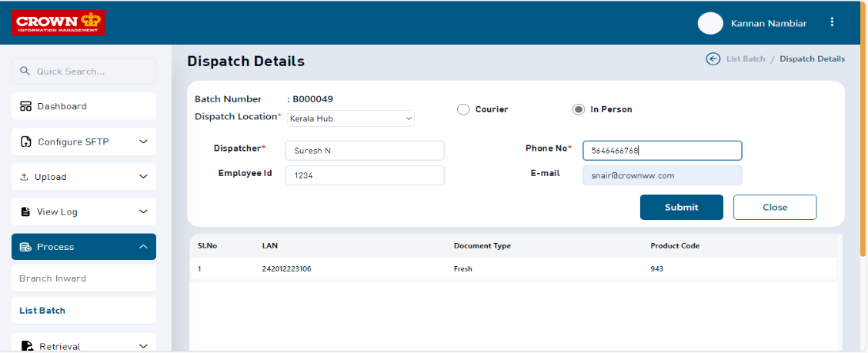
Task: Expand the Upload menu chevron
Action: [x=142, y=177]
